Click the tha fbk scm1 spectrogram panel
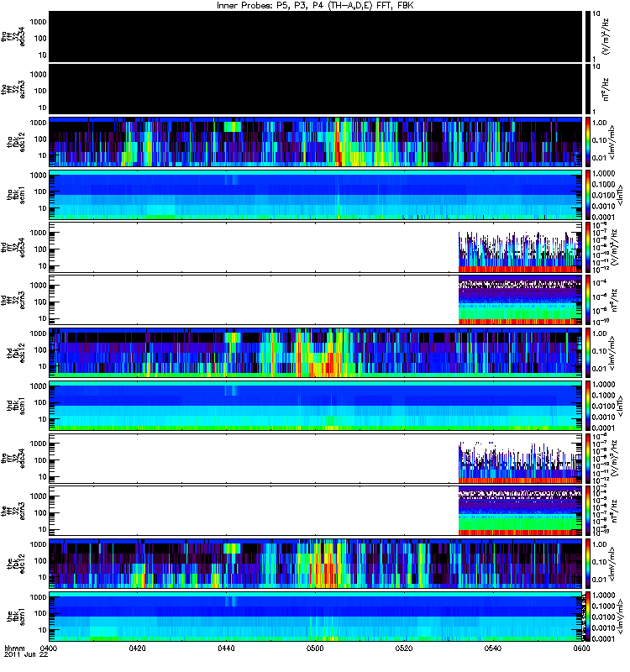This screenshot has height=672, width=630. pyautogui.click(x=316, y=195)
